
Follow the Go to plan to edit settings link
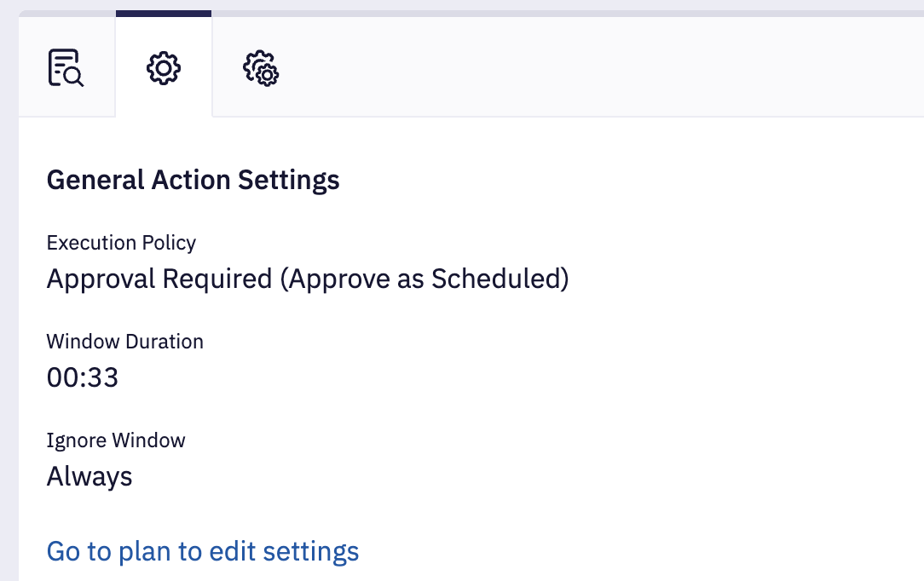(203, 551)
